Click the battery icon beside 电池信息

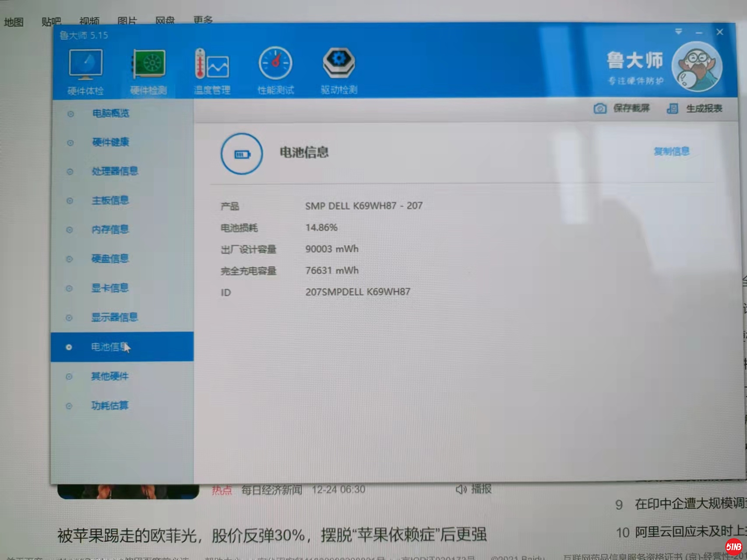(x=242, y=154)
